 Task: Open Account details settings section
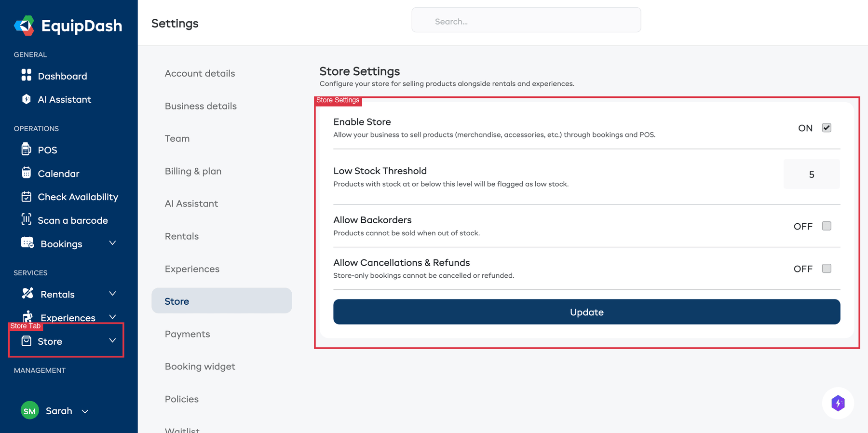pyautogui.click(x=200, y=73)
